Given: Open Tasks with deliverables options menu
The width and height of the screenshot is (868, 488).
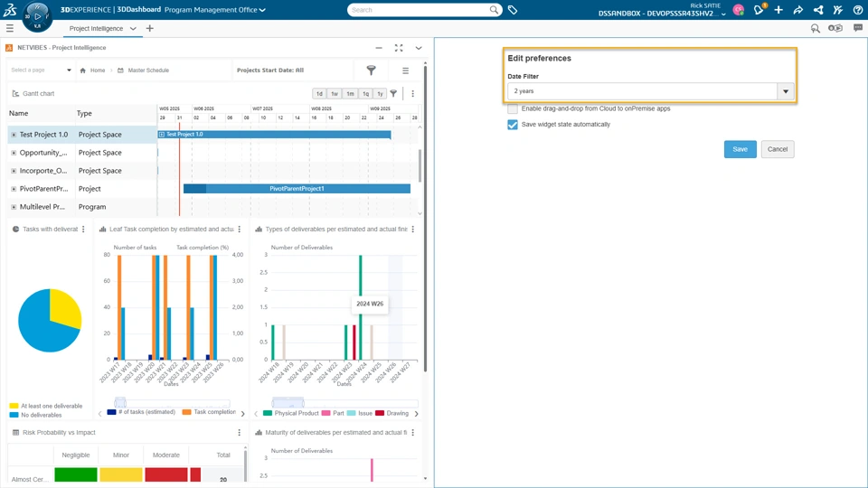Looking at the screenshot, I should [83, 229].
